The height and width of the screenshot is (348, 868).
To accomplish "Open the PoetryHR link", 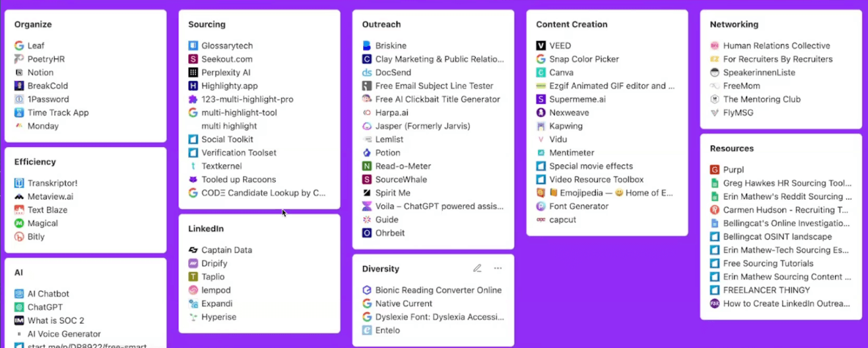I will tap(47, 59).
